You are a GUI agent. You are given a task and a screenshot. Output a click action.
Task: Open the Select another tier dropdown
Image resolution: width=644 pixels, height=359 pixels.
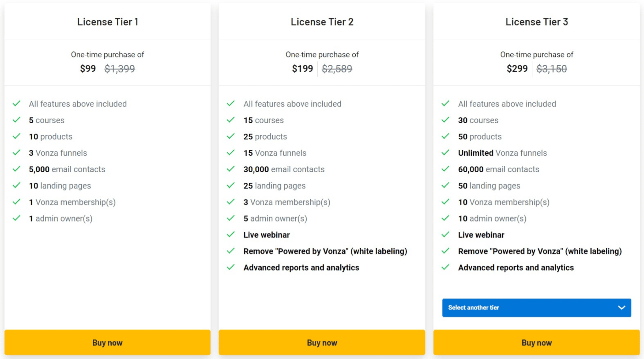[536, 307]
